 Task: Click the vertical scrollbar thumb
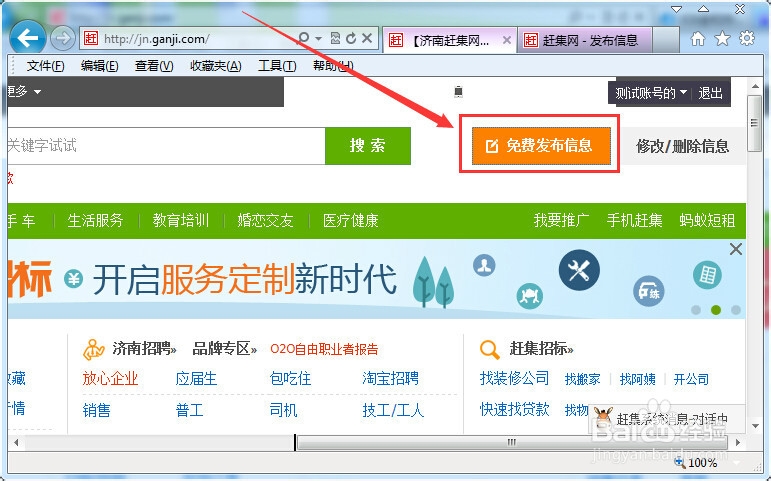[x=754, y=123]
